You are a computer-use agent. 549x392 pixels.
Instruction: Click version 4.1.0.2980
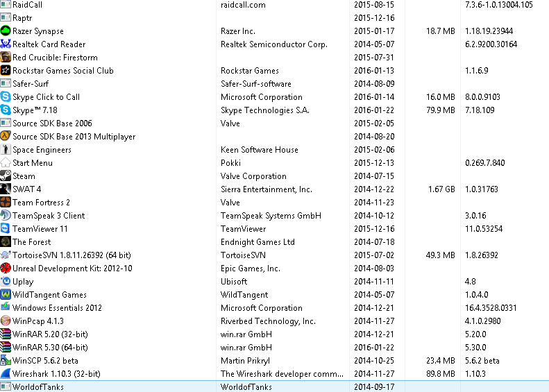coord(483,321)
